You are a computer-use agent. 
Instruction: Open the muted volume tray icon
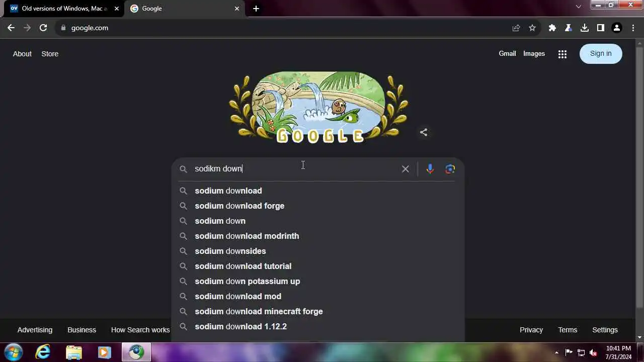(x=593, y=352)
